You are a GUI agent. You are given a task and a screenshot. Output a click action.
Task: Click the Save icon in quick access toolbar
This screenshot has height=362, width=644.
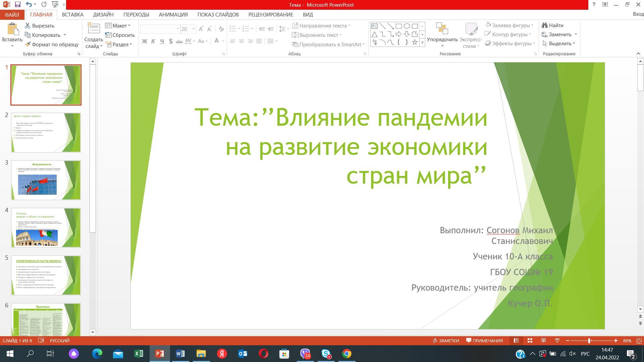tap(17, 5)
